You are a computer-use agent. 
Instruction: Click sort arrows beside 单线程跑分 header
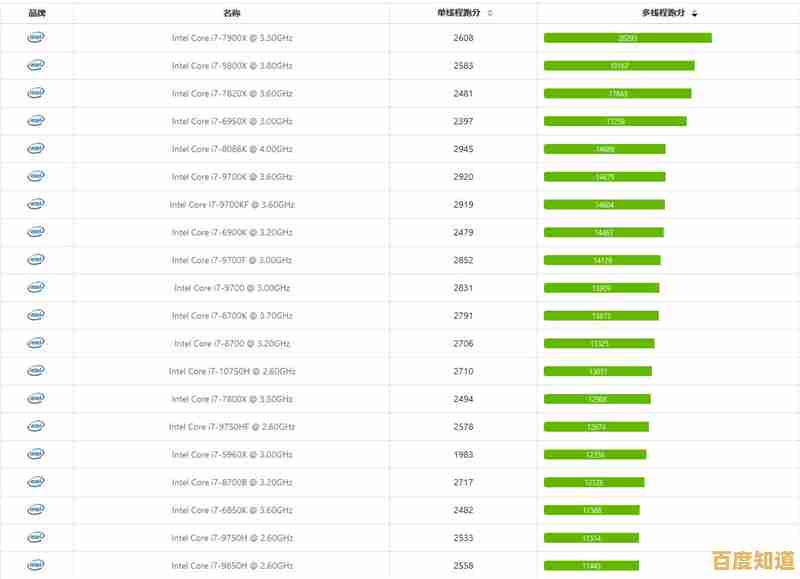[x=489, y=13]
